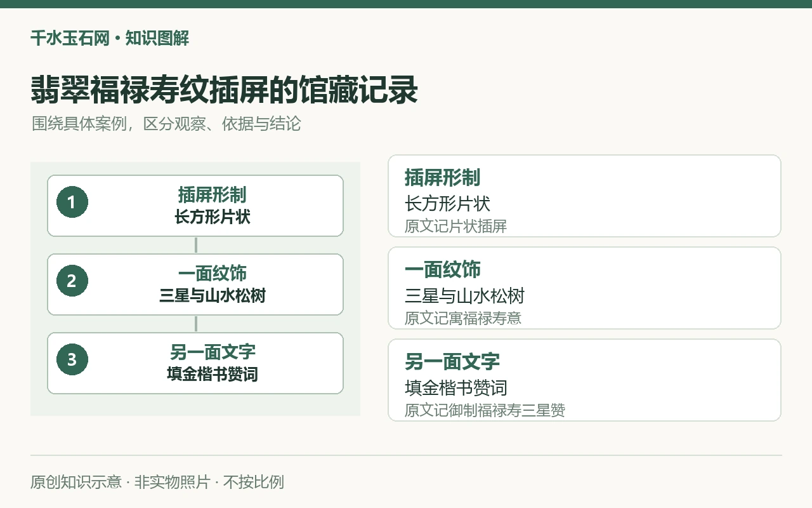Click the subtitle 围绕具体案例，区分观察、依据与结论

point(166,124)
